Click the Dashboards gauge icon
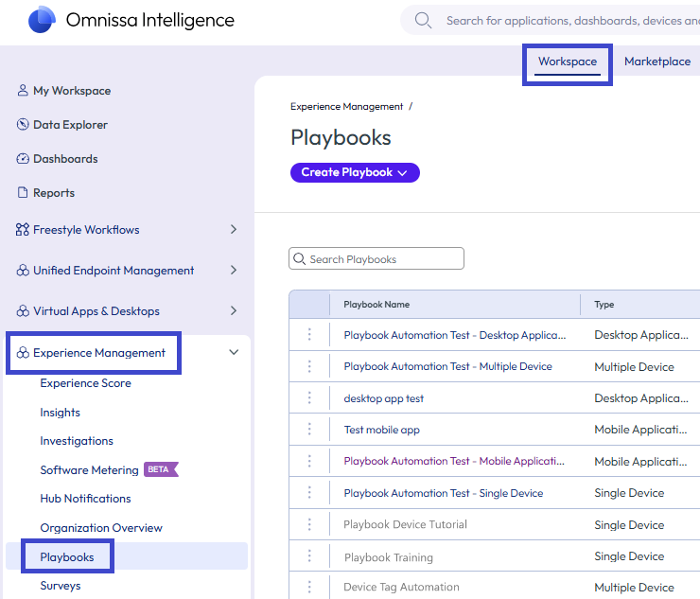700x599 pixels. tap(23, 159)
